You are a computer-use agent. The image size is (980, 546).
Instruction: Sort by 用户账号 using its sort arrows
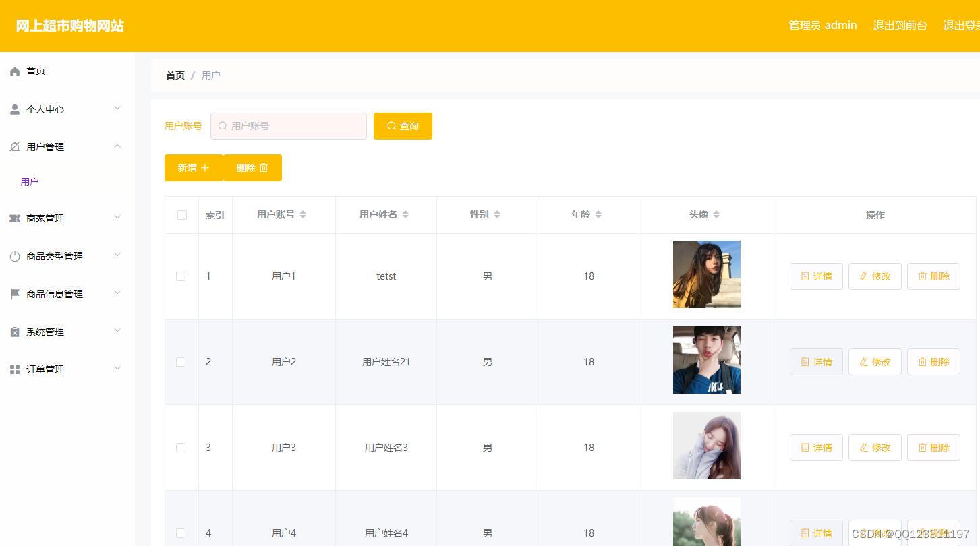point(303,214)
